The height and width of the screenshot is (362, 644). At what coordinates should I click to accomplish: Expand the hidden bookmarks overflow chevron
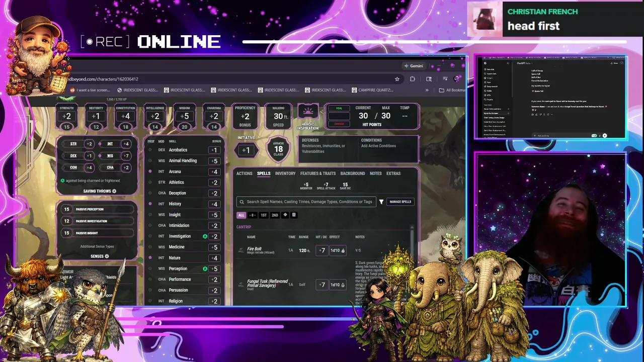tap(427, 90)
